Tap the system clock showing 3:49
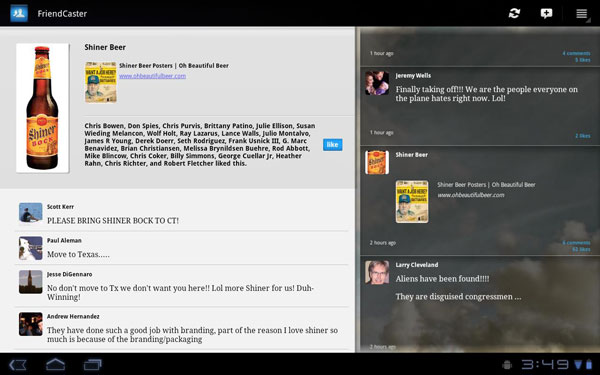 pyautogui.click(x=546, y=364)
